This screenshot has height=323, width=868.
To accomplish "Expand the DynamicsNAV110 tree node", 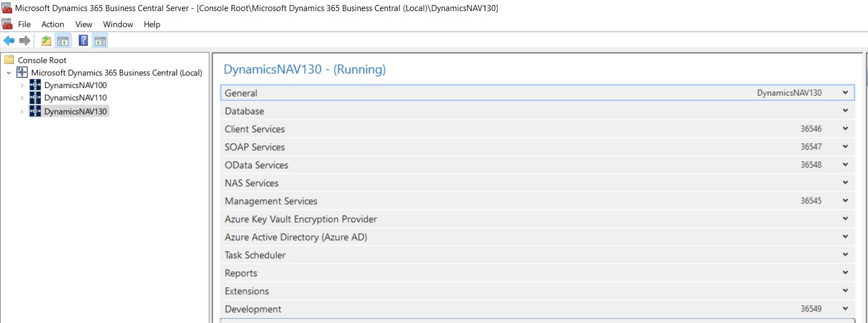I will tap(22, 98).
